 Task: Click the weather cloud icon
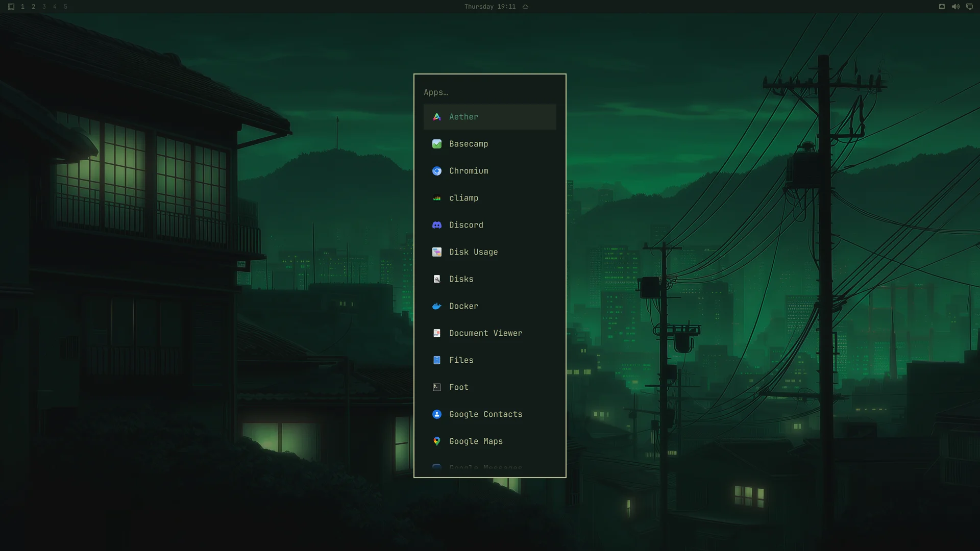click(x=525, y=7)
